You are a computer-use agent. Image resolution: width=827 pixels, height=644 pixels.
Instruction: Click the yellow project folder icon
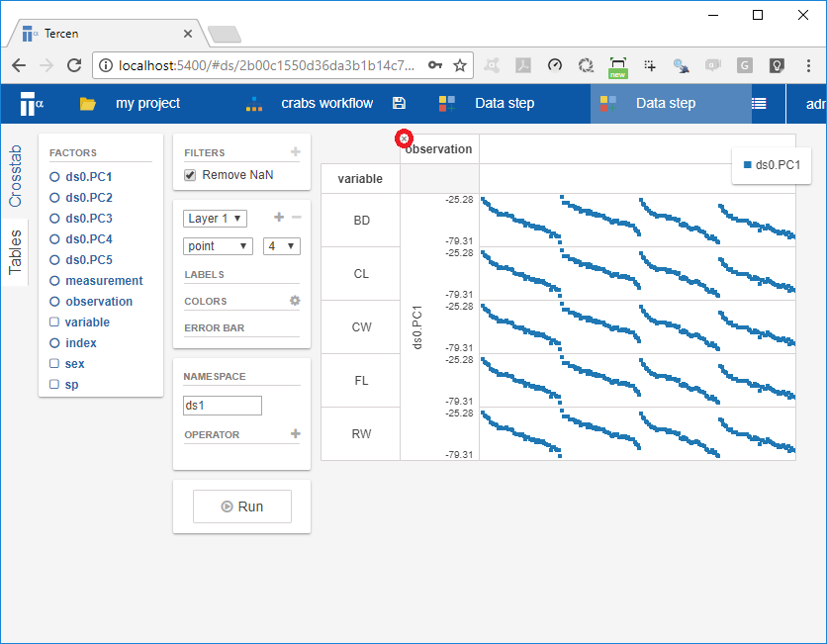pos(87,103)
